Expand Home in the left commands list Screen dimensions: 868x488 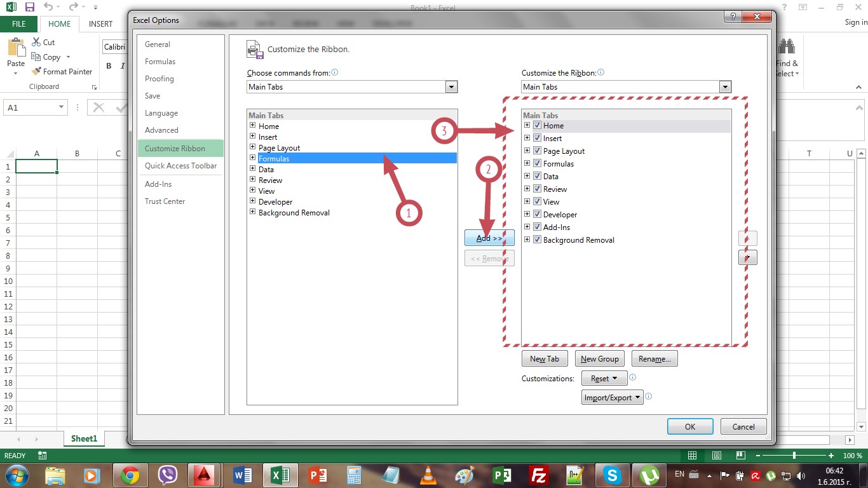[252, 126]
